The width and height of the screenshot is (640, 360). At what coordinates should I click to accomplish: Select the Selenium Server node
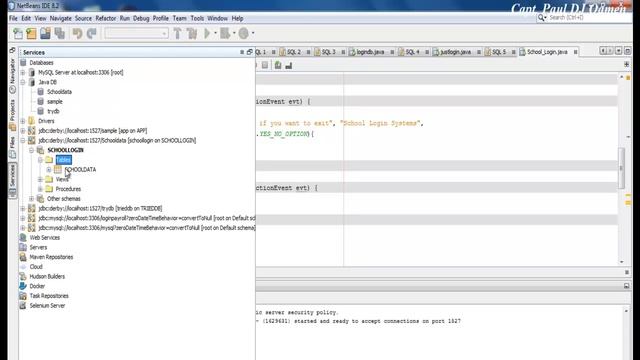pos(47,306)
